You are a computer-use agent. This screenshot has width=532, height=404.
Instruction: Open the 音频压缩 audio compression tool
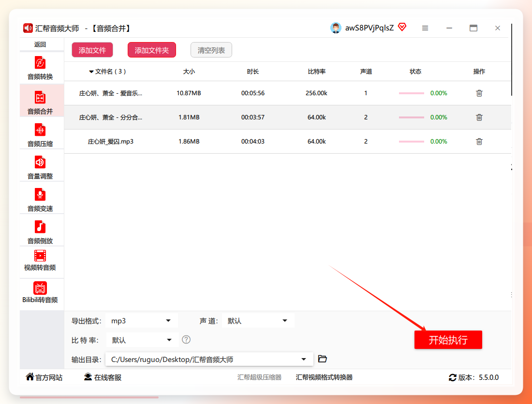coord(40,135)
